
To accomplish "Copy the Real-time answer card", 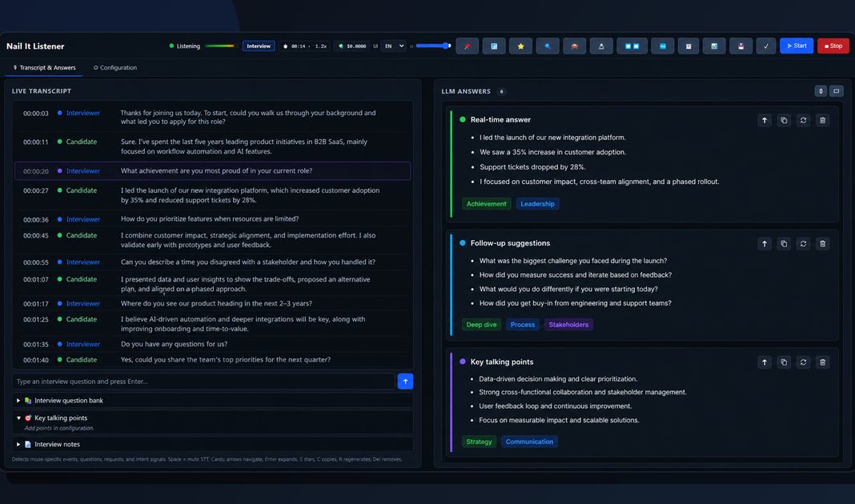I will click(784, 121).
